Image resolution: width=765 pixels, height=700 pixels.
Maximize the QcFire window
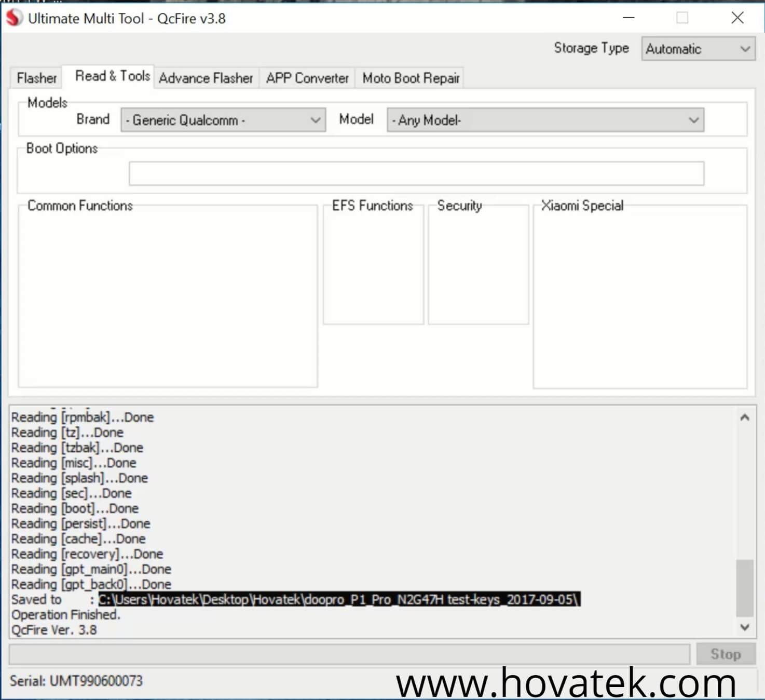click(682, 18)
